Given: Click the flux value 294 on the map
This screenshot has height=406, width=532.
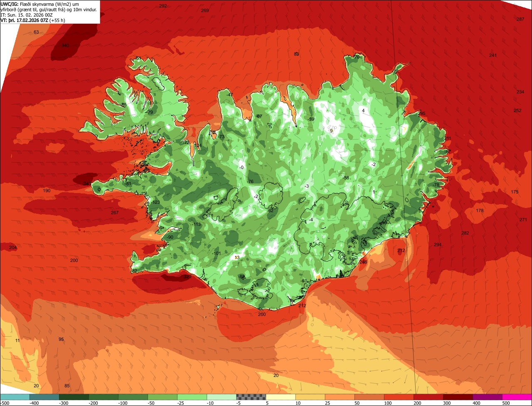Looking at the screenshot, I should click(x=438, y=245).
